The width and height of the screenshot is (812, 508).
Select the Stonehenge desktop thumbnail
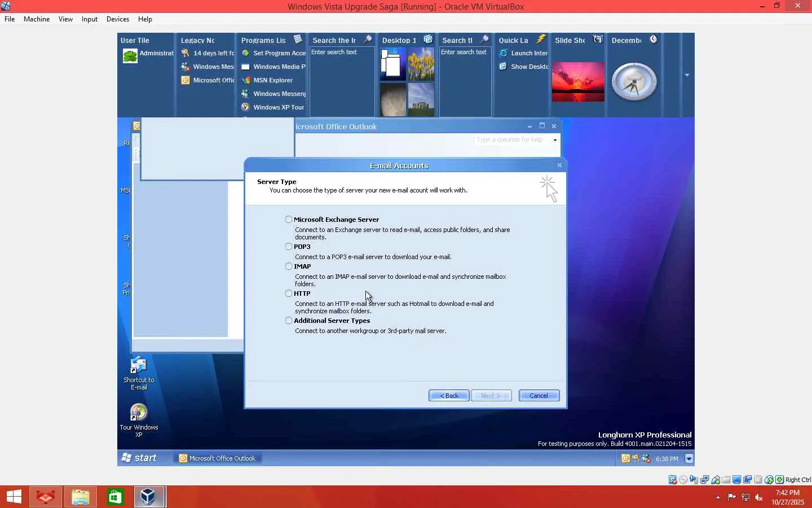421,100
